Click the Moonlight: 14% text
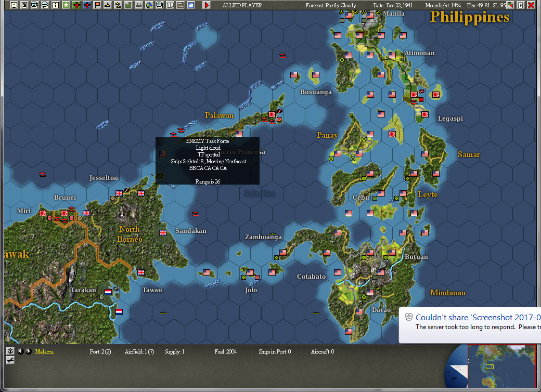This screenshot has width=541, height=392. pos(443,5)
